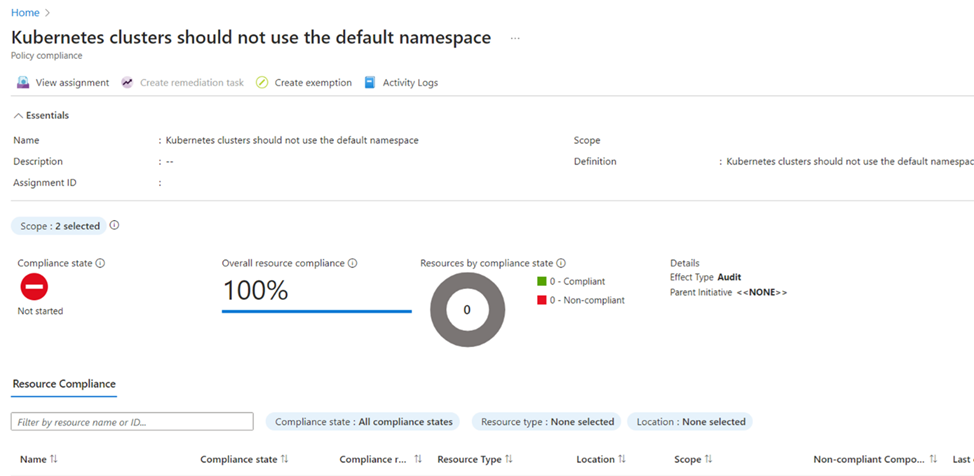The width and height of the screenshot is (974, 476).
Task: Open the Scope : 2 selected filter
Action: coord(60,226)
